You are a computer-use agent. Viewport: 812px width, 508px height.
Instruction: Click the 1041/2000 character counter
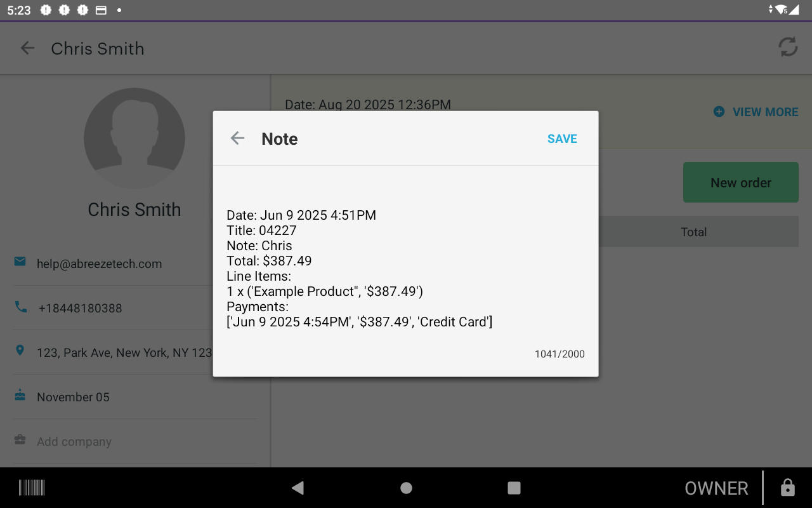tap(560, 354)
